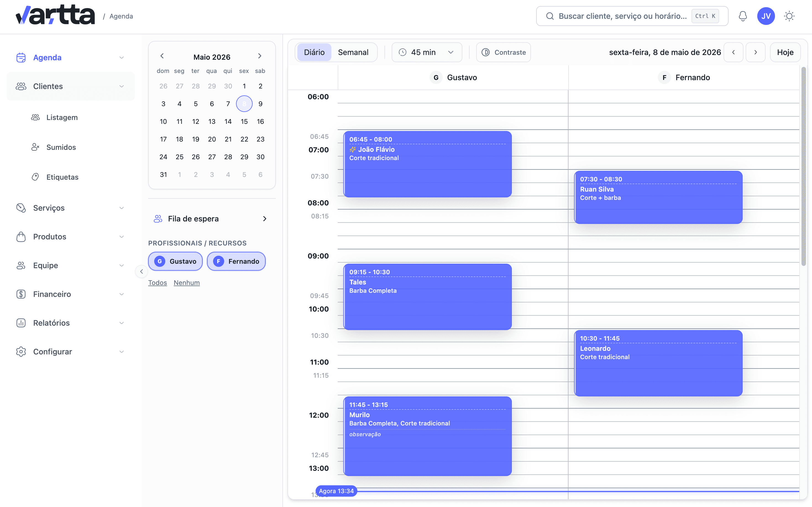Click the search client input field

coord(632,16)
